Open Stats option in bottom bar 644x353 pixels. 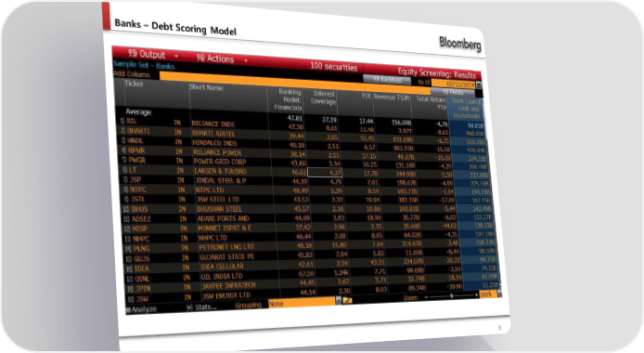(201, 307)
